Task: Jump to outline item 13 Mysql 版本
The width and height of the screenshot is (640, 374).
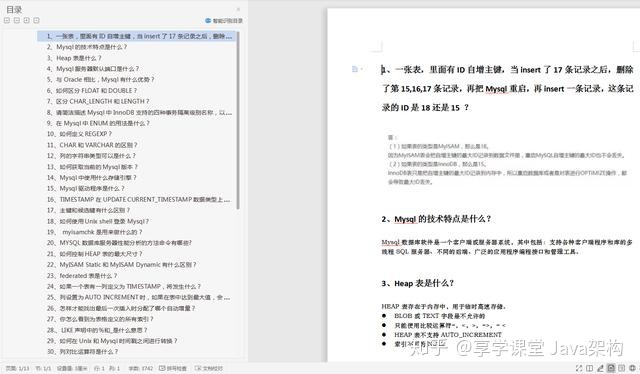Action: pos(92,167)
